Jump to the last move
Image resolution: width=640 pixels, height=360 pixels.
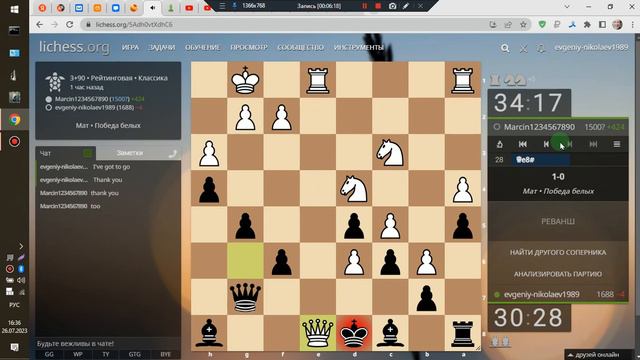point(593,144)
